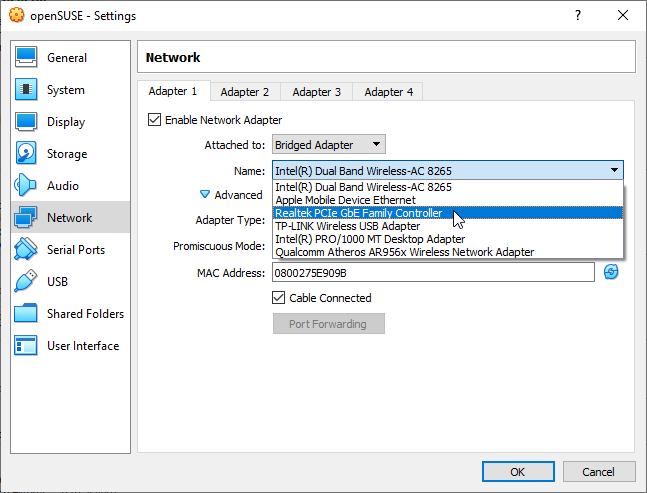Screen dimensions: 647x493
Task: Select the Shared Folders icon
Action: tap(27, 314)
